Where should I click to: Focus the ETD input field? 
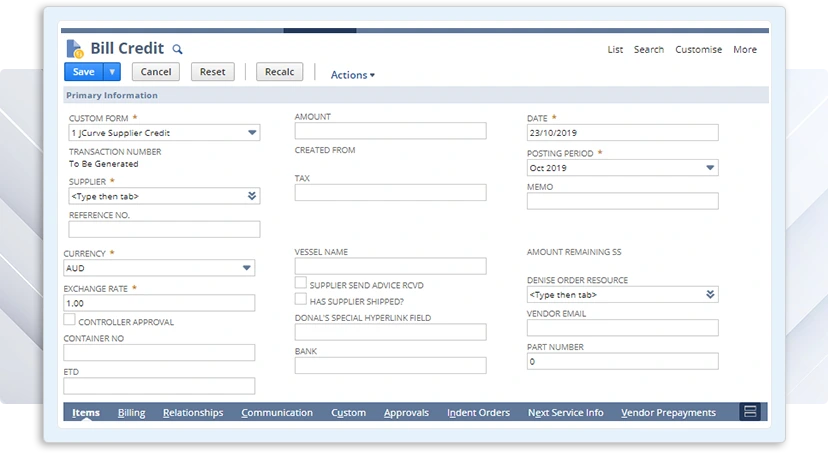(159, 386)
